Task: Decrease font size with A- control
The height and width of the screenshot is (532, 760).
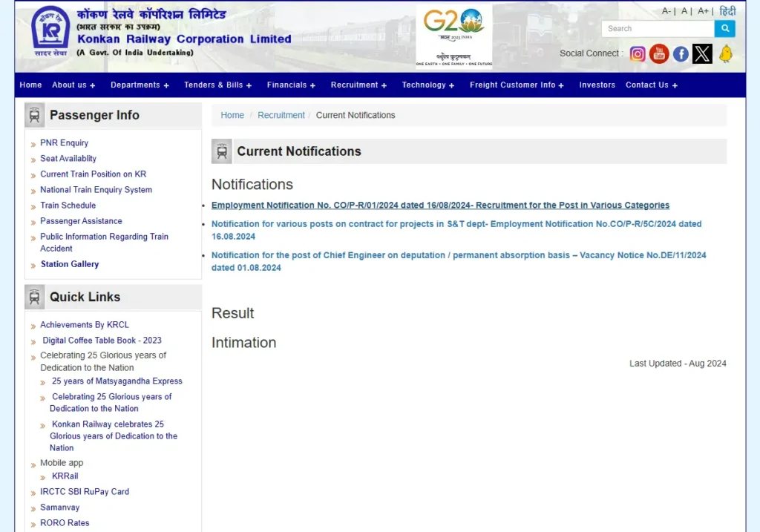Action: point(666,11)
